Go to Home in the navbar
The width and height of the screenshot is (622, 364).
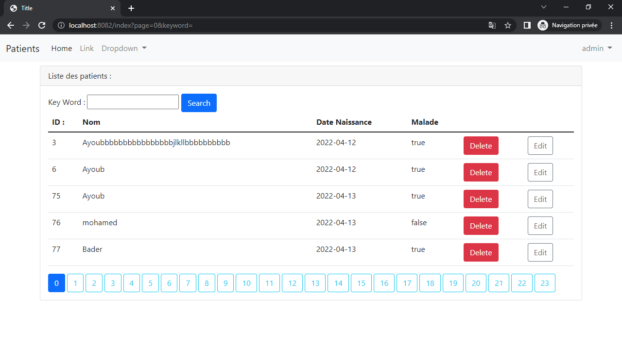click(62, 49)
